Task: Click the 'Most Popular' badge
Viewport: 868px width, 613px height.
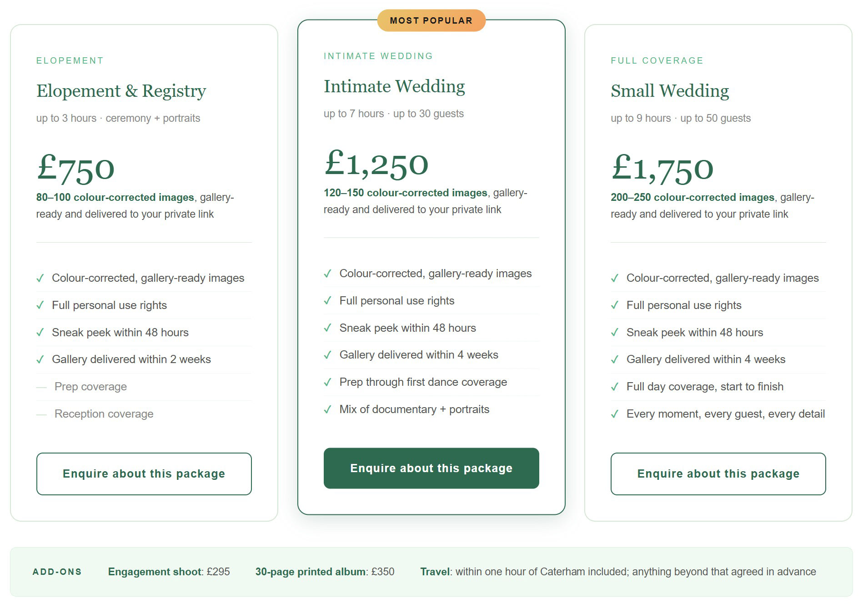Action: (431, 20)
